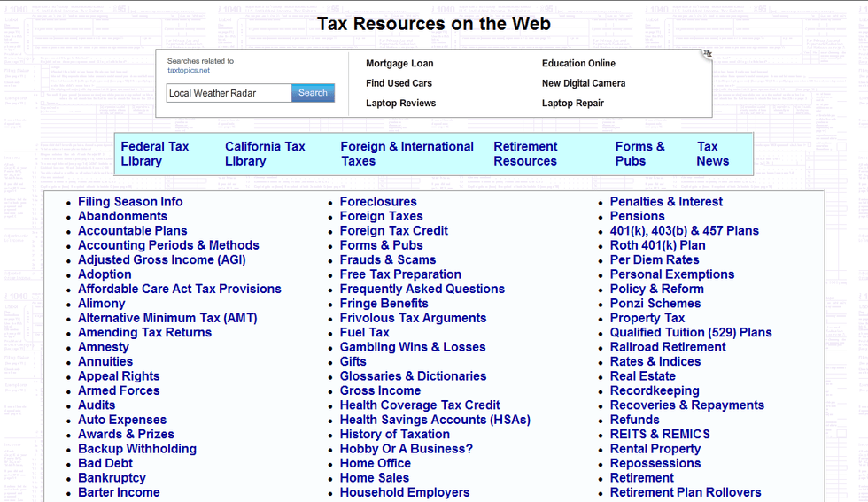Select the Affordable Care Act Tax Provisions link

coord(179,289)
